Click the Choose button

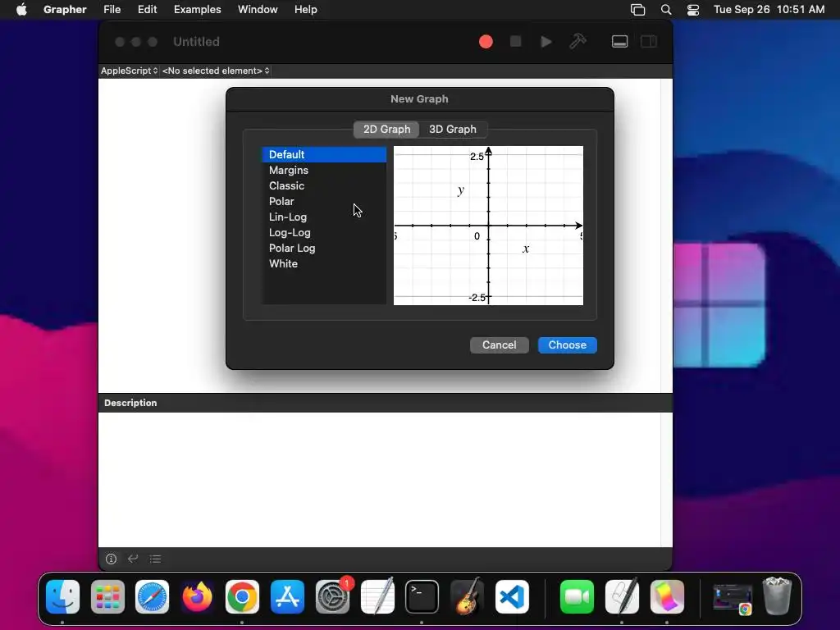pos(568,345)
